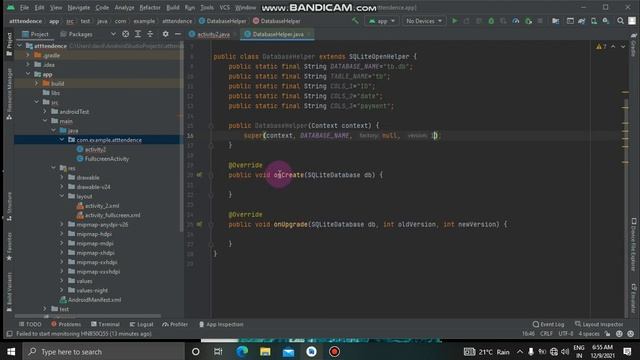Click onUpgrade override gutter icon

199,224
